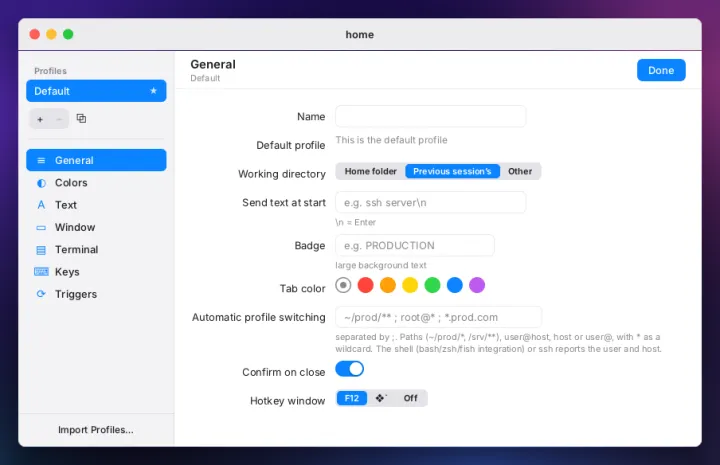Open the Window settings section
Screen dimensions: 720x465
point(96,227)
